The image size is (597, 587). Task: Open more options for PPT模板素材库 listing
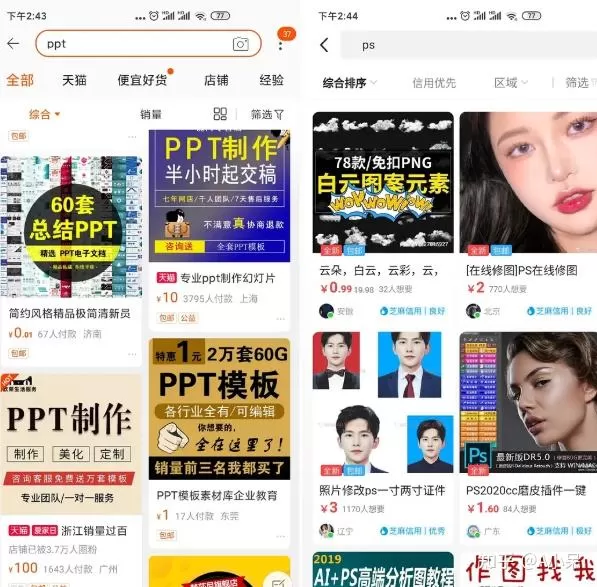tap(281, 536)
